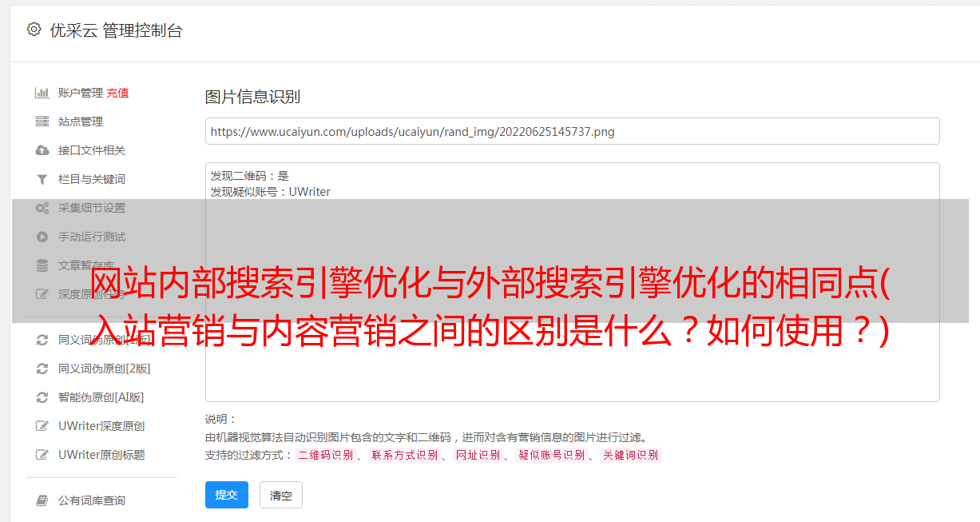Click the cloud icon for 接口文件相关
Image resolution: width=980 pixels, height=522 pixels.
42,150
